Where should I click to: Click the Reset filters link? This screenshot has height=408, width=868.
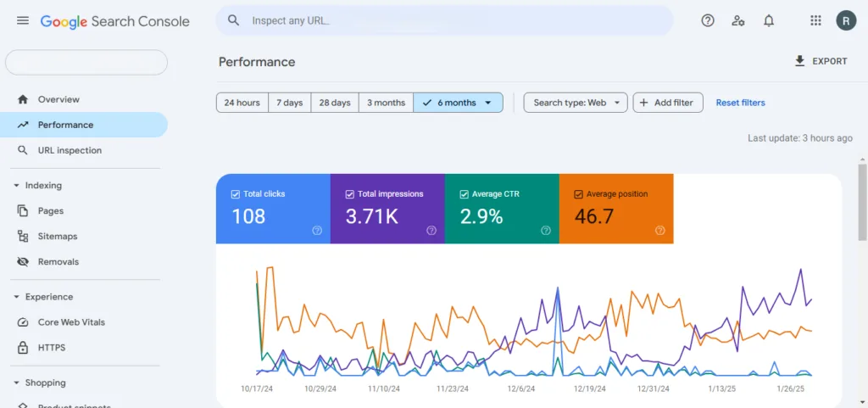[740, 103]
